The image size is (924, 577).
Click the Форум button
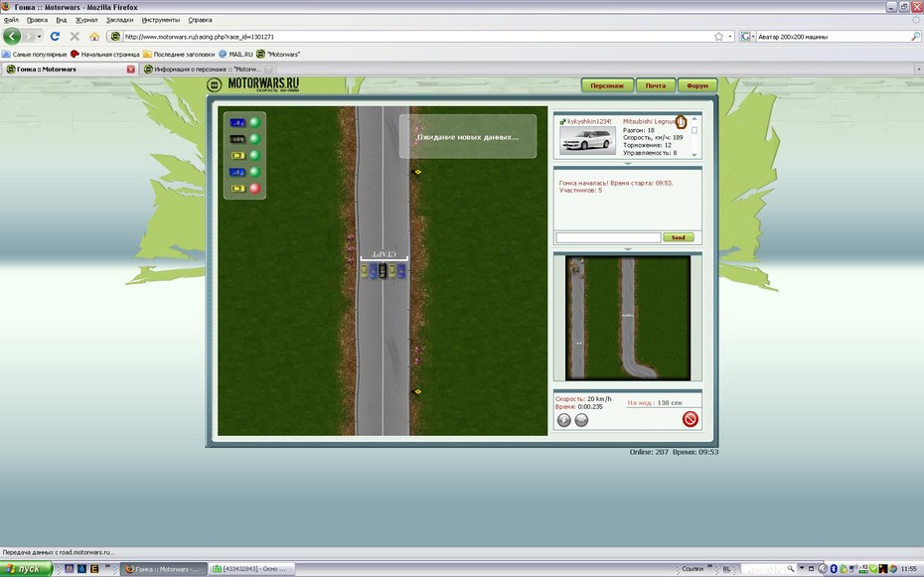(697, 86)
